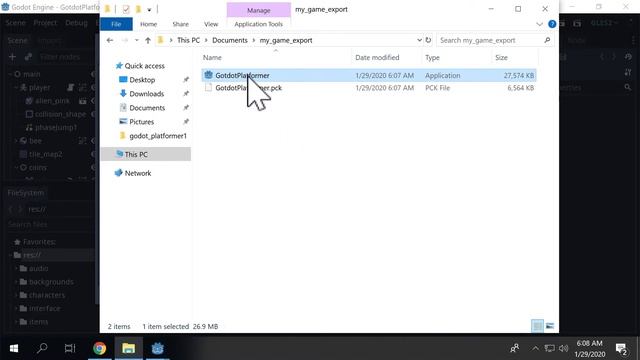Screen dimensions: 640x360
Task: Add a new node in Godot Scene dock
Action: click(x=12, y=57)
